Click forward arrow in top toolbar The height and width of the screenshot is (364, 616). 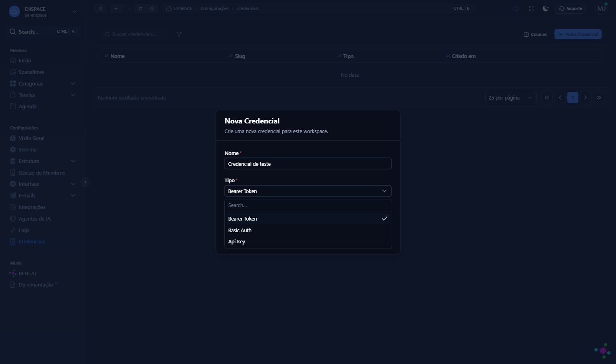[129, 8]
